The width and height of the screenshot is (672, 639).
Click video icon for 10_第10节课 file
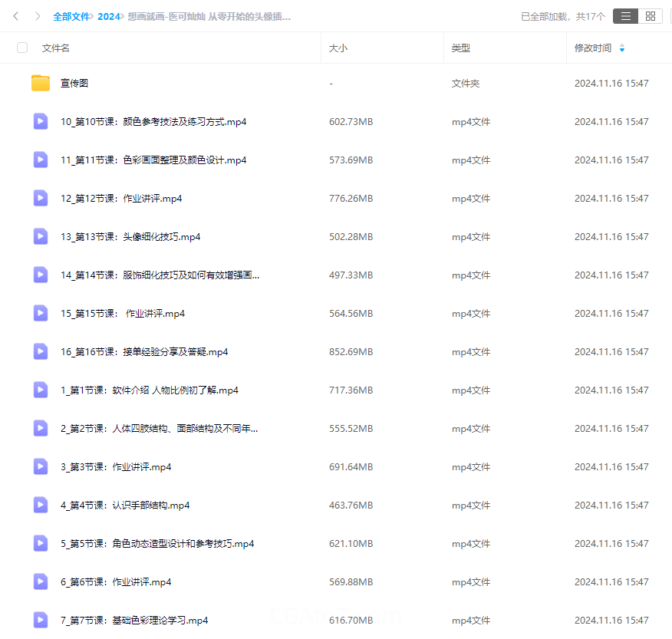click(41, 121)
